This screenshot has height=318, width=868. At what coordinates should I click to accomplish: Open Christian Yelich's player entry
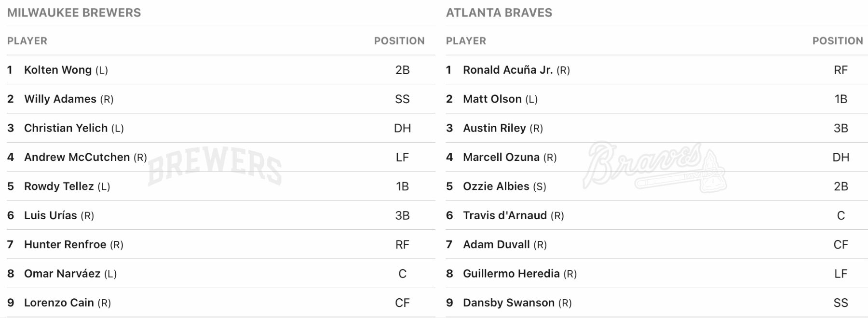(66, 128)
